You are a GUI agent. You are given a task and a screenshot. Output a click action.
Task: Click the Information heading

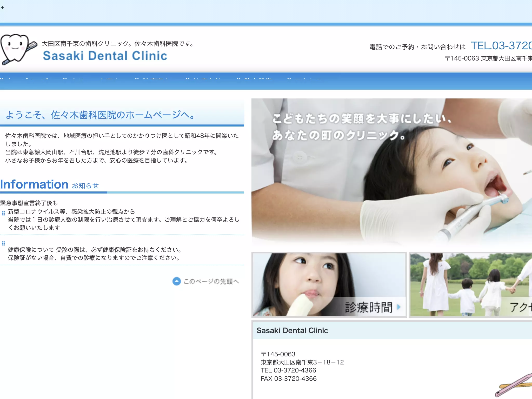(x=34, y=184)
